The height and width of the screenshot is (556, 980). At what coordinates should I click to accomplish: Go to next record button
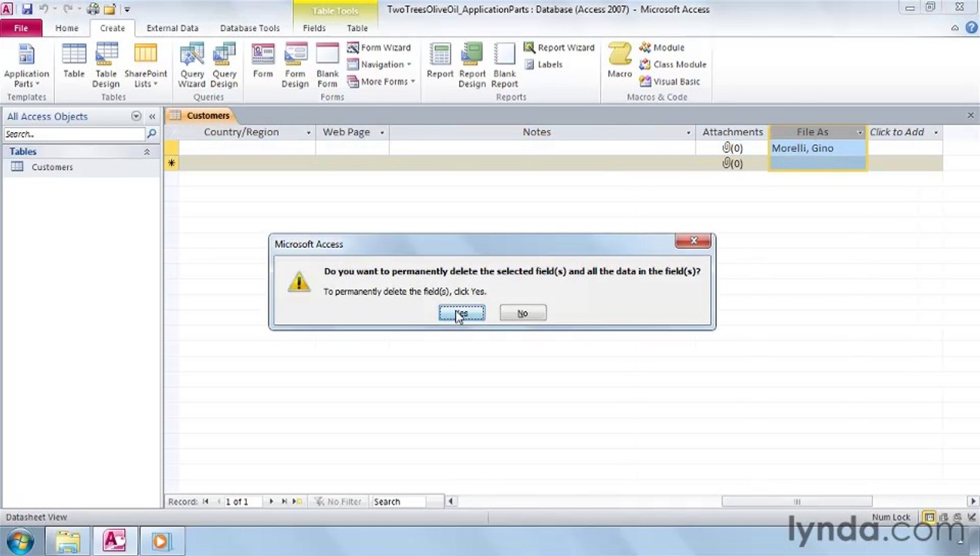click(x=271, y=502)
